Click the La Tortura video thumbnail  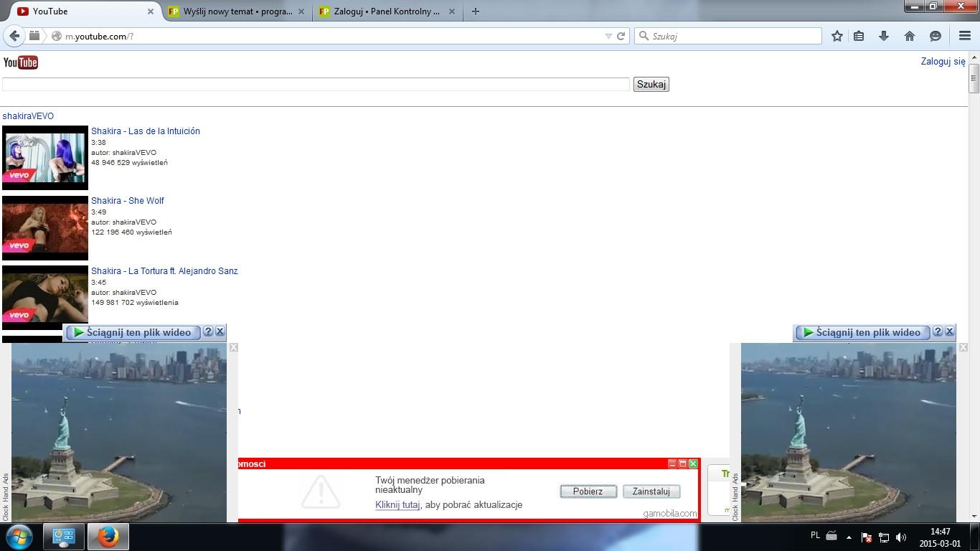(45, 298)
